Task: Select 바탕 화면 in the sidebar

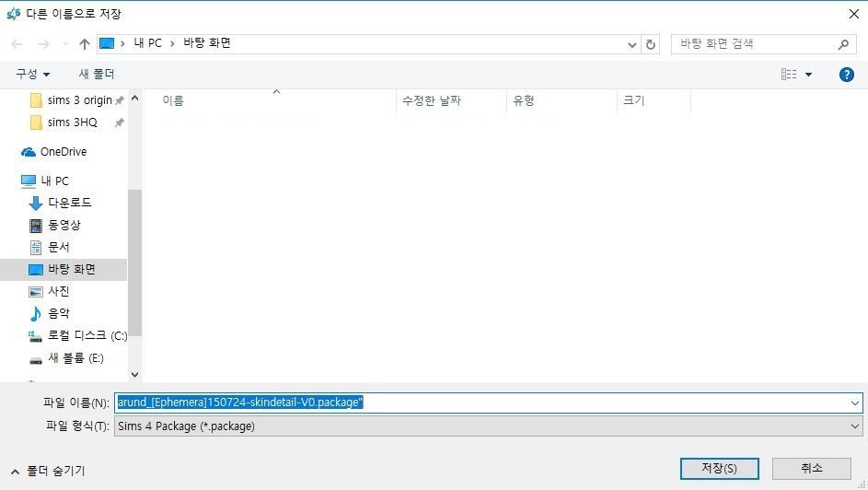Action: [64, 270]
